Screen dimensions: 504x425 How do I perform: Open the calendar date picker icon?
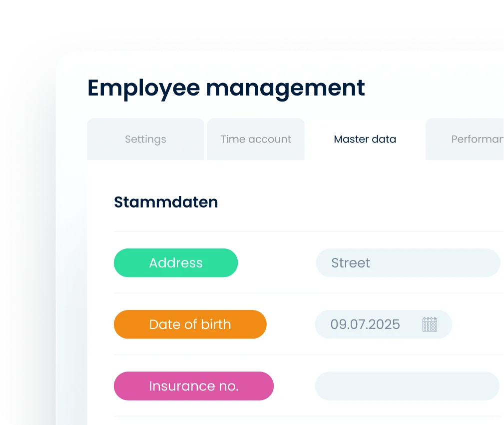pyautogui.click(x=430, y=324)
